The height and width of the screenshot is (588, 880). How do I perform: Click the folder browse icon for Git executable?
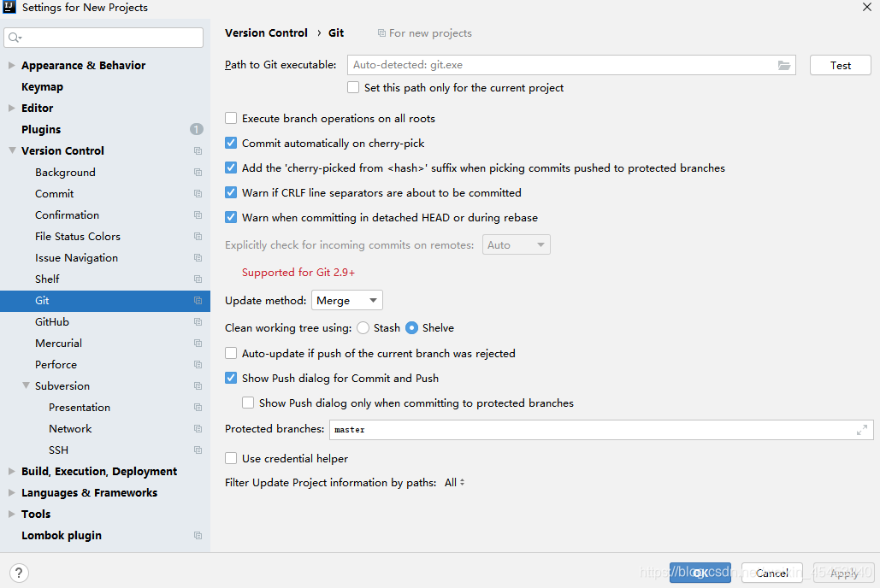coord(784,65)
